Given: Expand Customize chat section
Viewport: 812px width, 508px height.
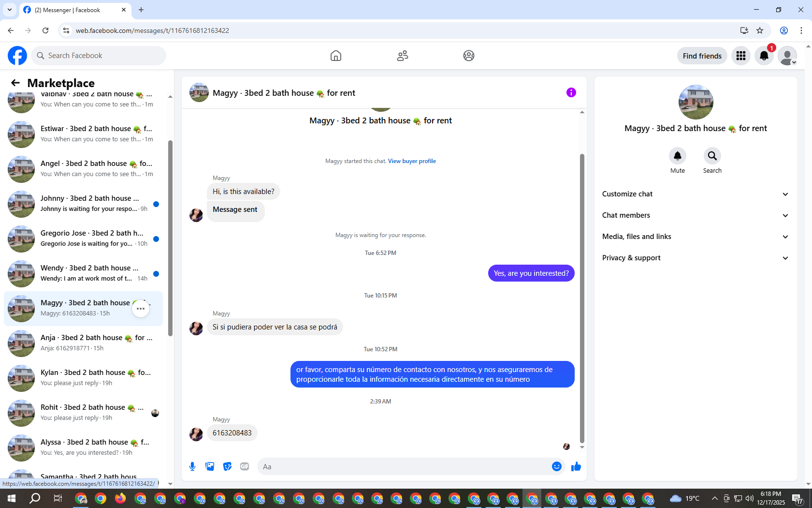Looking at the screenshot, I should coord(696,194).
